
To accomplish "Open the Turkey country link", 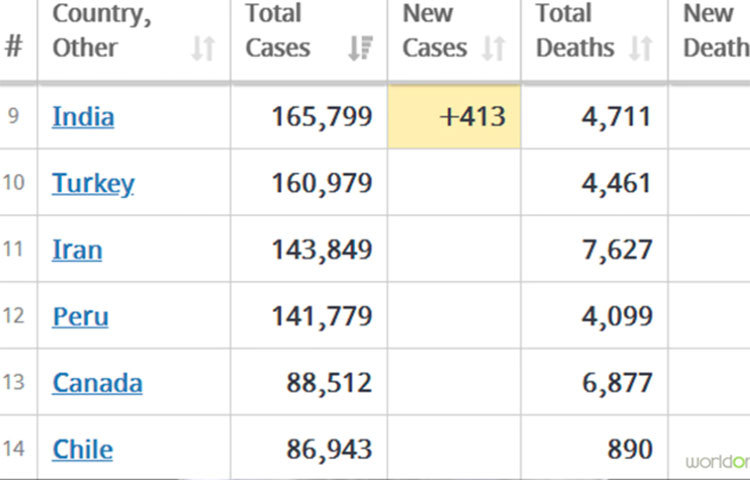I will (x=93, y=184).
